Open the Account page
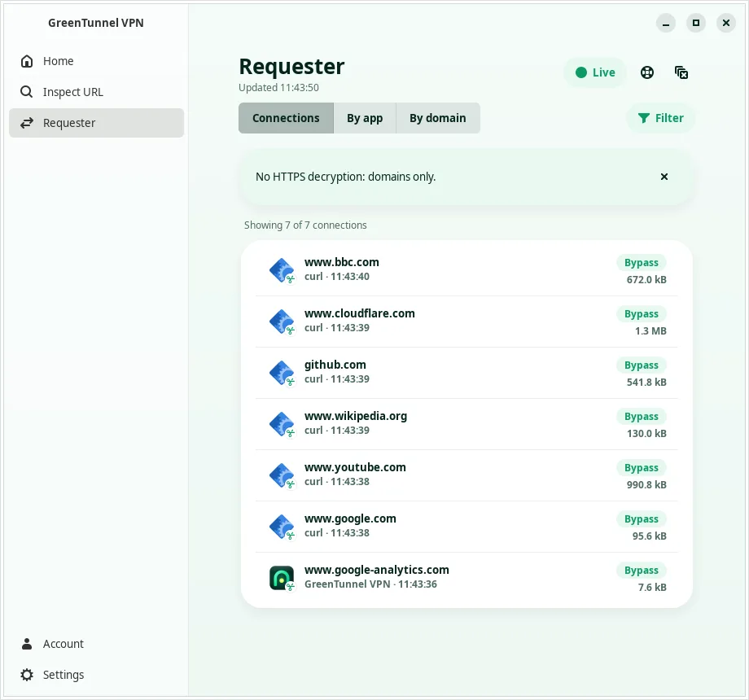The height and width of the screenshot is (700, 749). 96,644
